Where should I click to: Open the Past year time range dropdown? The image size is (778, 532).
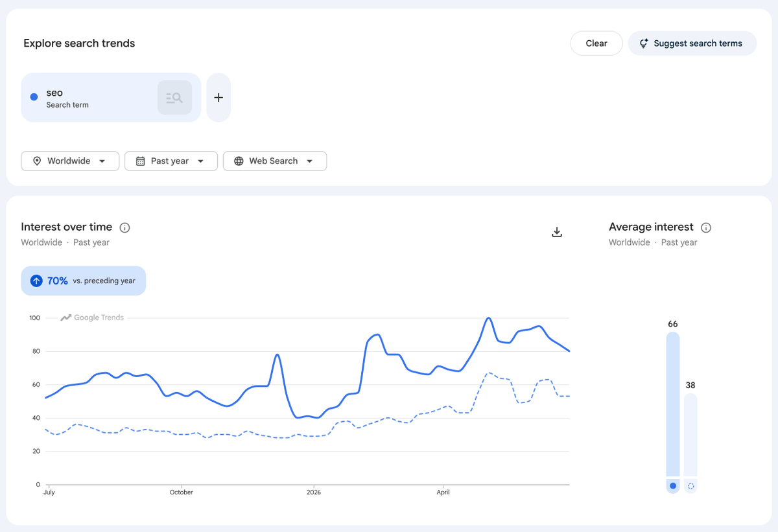171,161
